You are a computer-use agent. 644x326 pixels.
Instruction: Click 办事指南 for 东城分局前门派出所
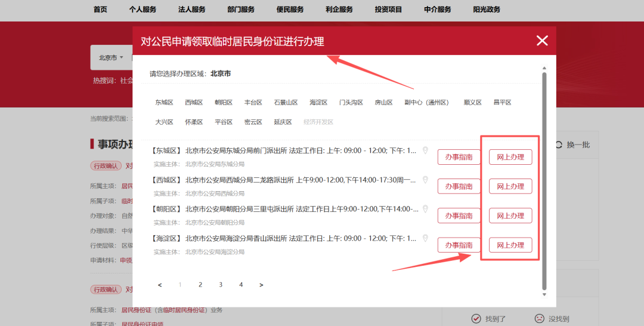point(459,157)
